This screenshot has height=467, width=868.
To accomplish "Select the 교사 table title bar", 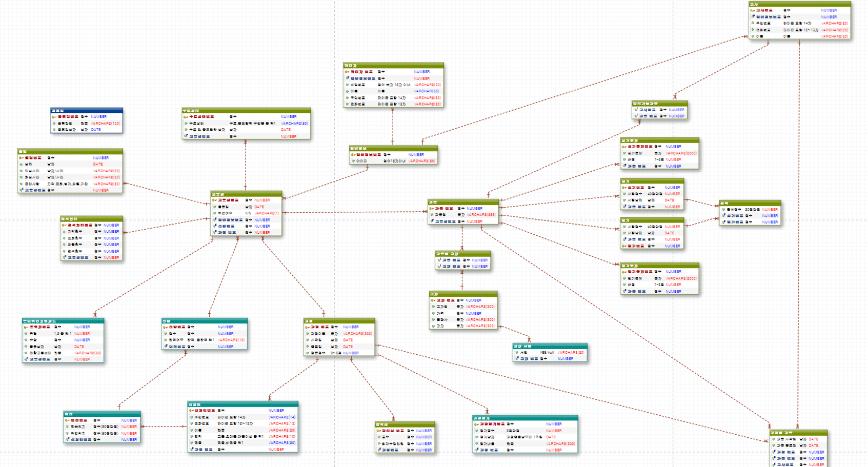I will tap(799, 4).
